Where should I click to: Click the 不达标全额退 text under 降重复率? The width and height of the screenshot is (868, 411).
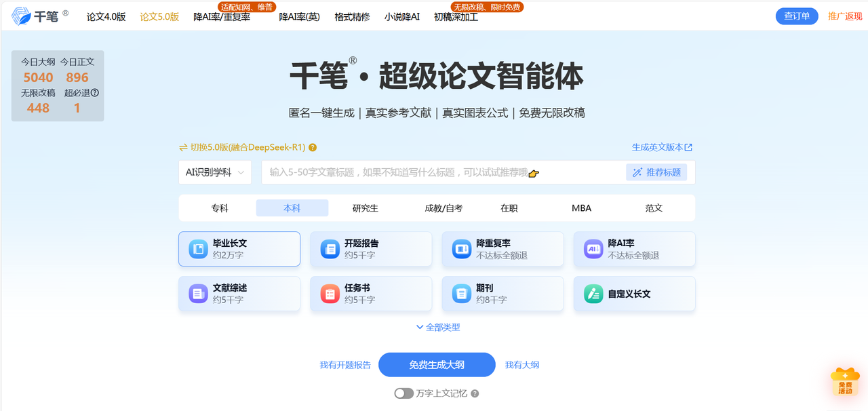[x=502, y=256]
